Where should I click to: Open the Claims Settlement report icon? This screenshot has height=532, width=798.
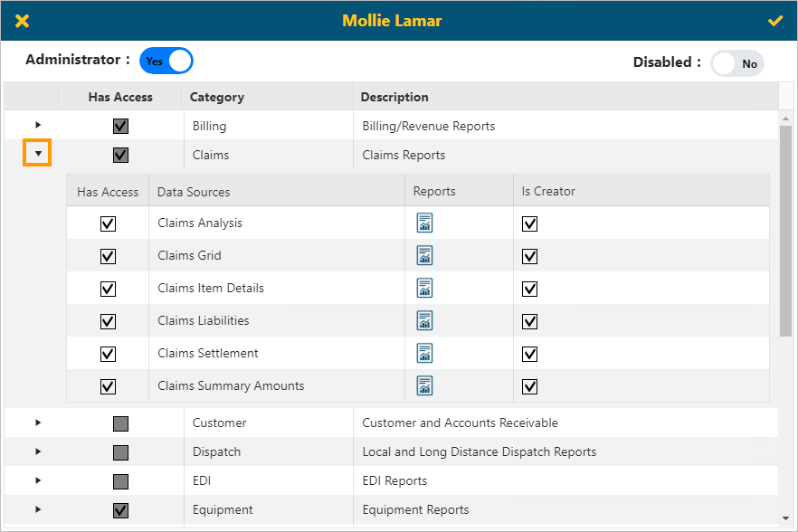click(x=424, y=353)
